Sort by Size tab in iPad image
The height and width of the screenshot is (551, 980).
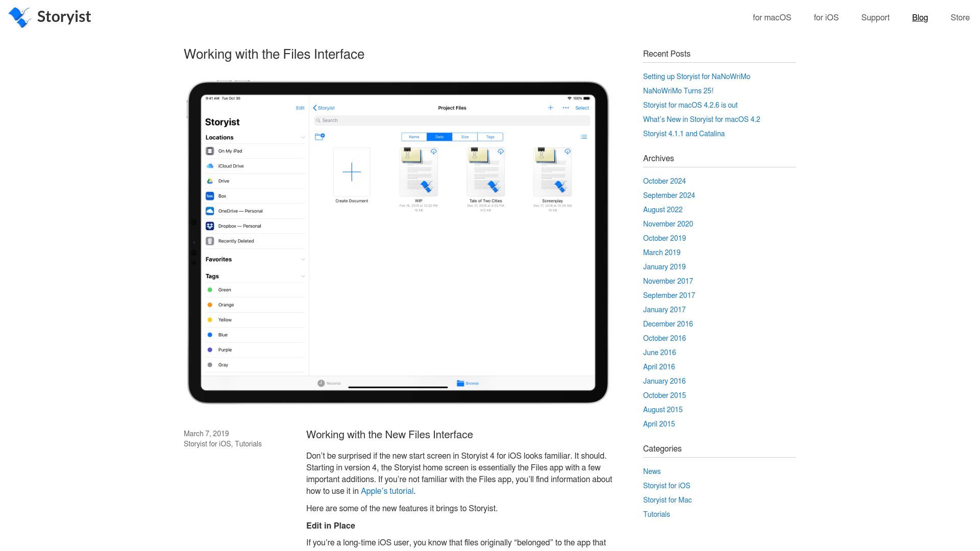coord(465,137)
